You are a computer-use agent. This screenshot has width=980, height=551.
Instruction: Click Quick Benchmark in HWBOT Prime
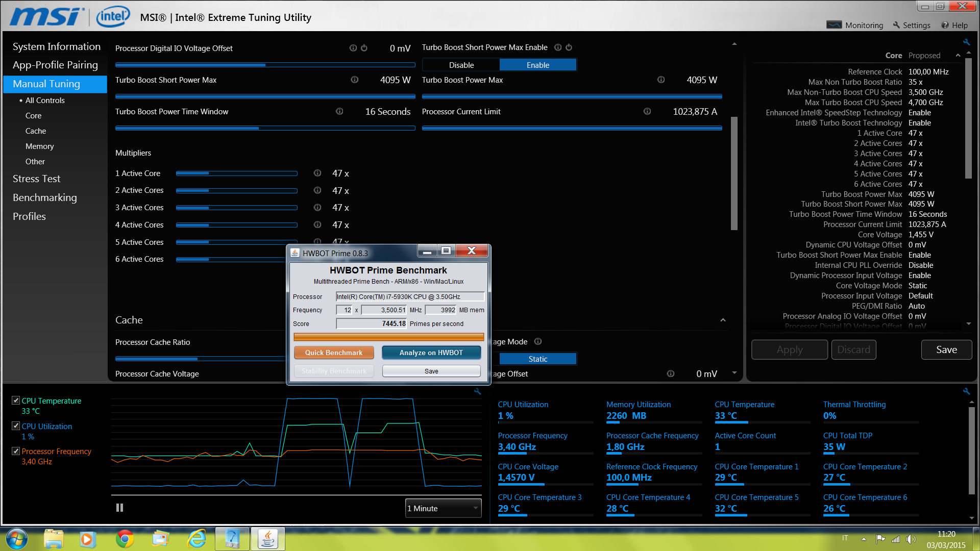334,353
